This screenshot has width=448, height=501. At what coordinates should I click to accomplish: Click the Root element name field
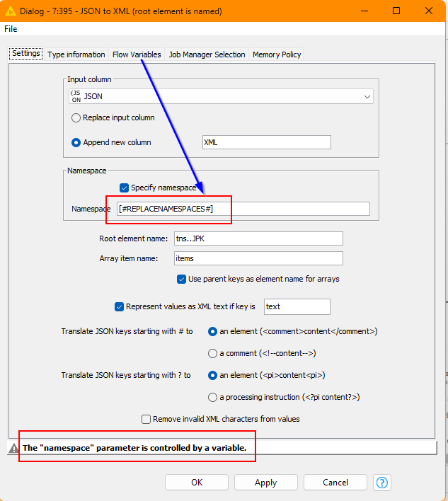click(257, 238)
